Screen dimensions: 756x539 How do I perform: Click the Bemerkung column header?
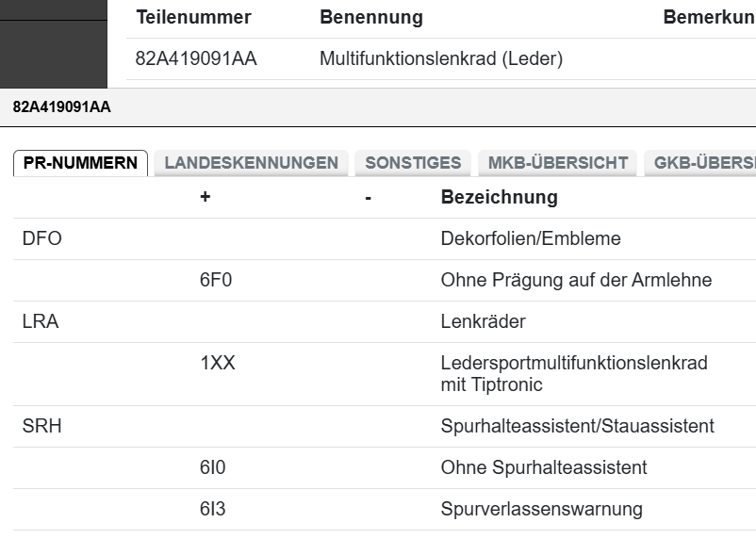tap(709, 18)
